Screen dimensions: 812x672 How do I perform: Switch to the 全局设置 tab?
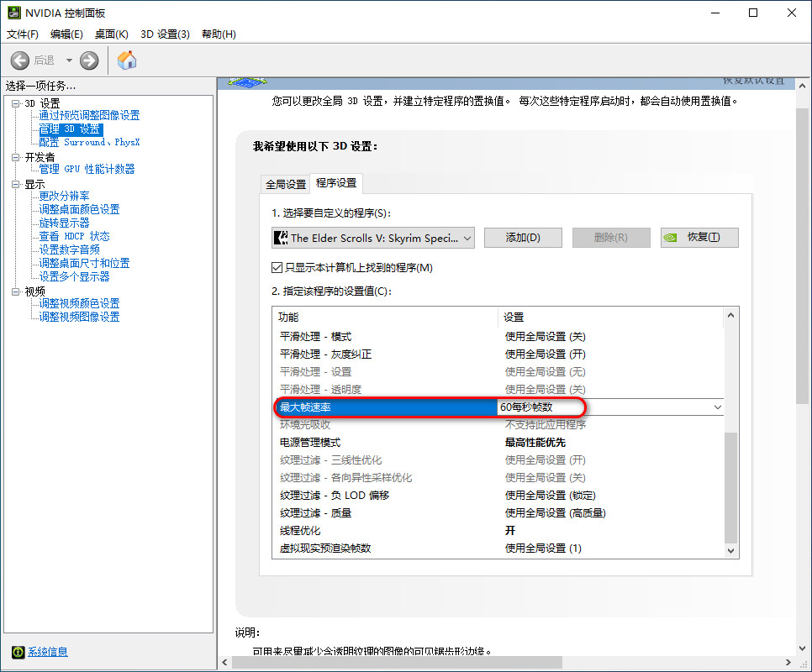click(286, 184)
